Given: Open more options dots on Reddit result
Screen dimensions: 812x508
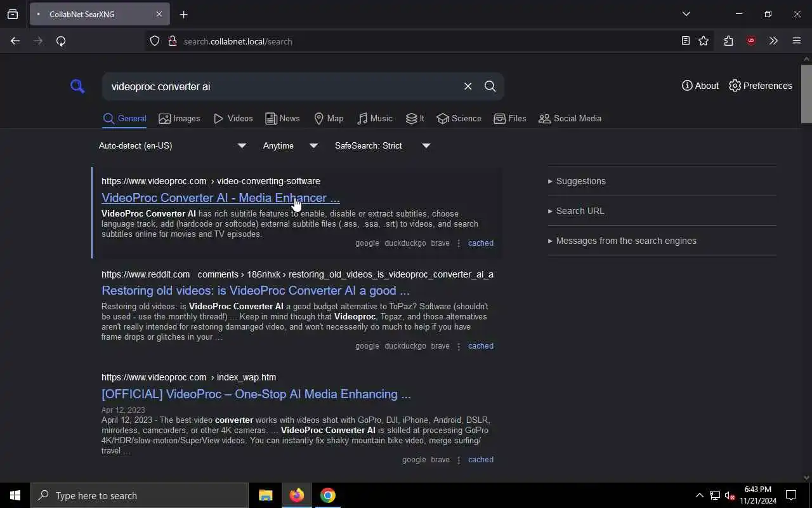Looking at the screenshot, I should click(x=459, y=346).
